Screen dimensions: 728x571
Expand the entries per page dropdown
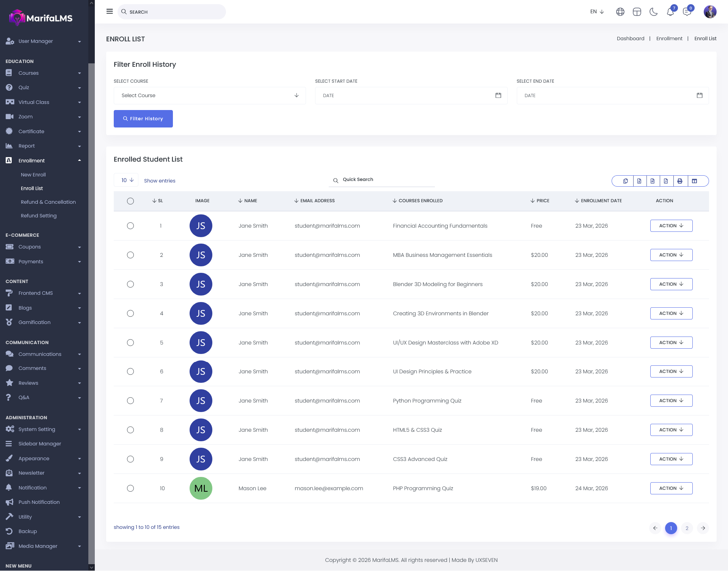point(126,180)
